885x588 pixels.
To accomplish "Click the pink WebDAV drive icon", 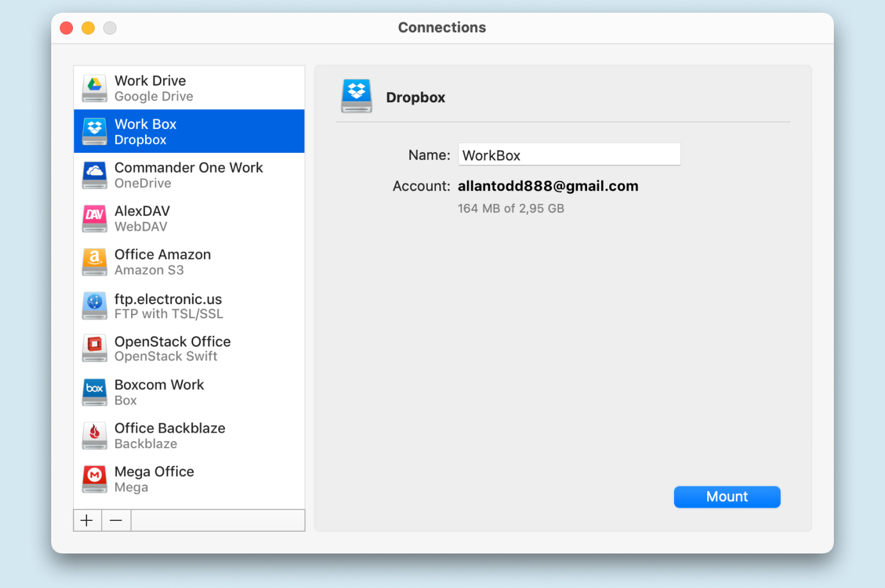I will [x=95, y=219].
